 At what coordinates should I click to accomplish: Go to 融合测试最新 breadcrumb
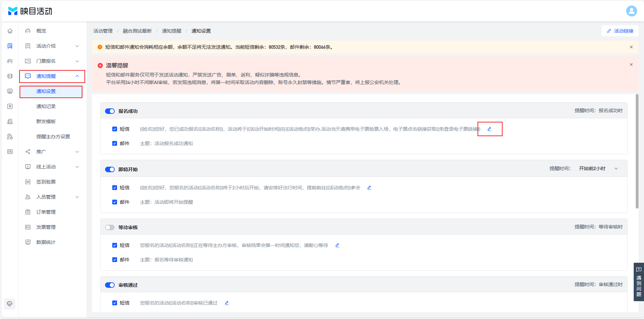tap(137, 31)
